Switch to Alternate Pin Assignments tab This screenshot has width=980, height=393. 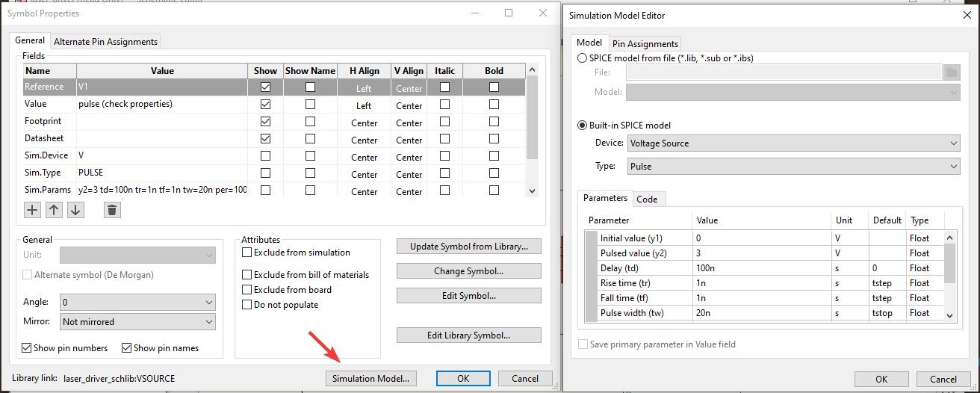(x=105, y=42)
